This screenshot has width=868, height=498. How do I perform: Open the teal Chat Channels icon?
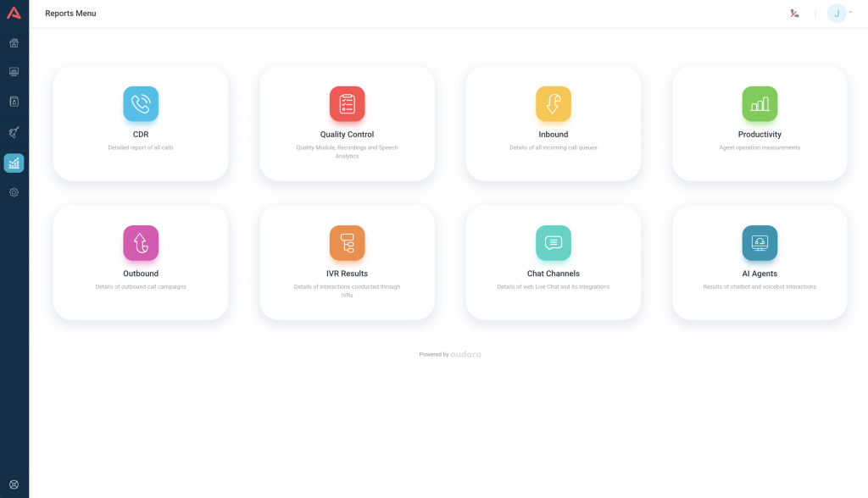pyautogui.click(x=553, y=243)
